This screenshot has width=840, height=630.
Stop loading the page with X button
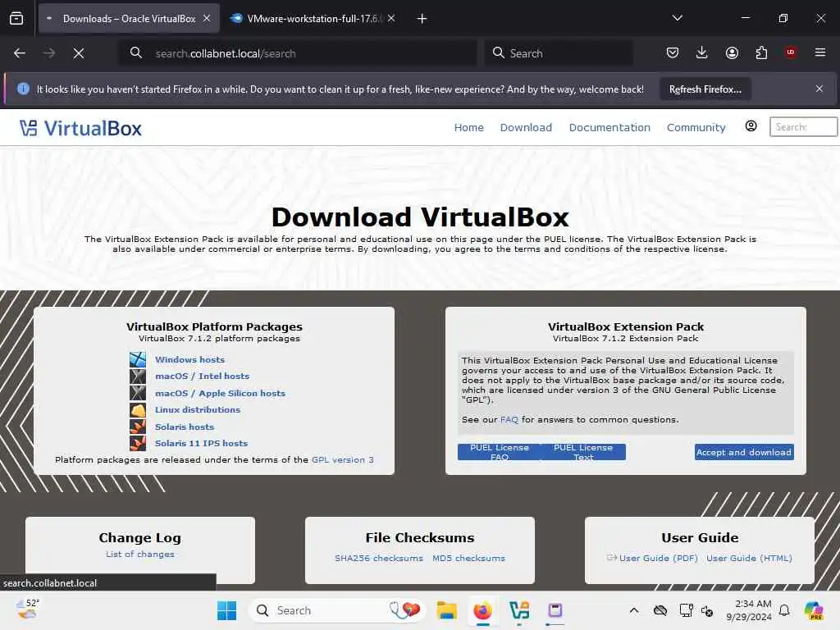pyautogui.click(x=79, y=53)
